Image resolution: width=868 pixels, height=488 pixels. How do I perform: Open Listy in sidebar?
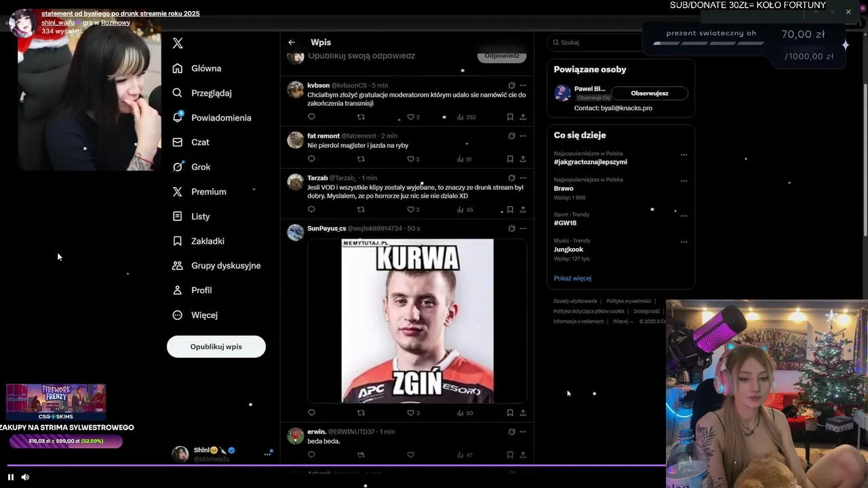pos(191,216)
